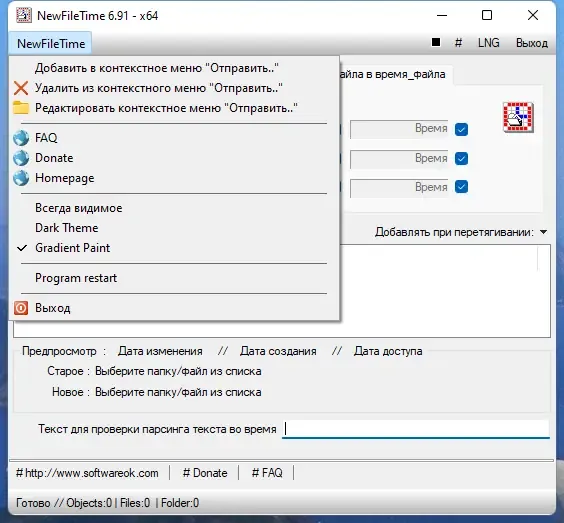Open the # http://www.softwareok.com link
Image resolution: width=564 pixels, height=523 pixels.
[87, 473]
